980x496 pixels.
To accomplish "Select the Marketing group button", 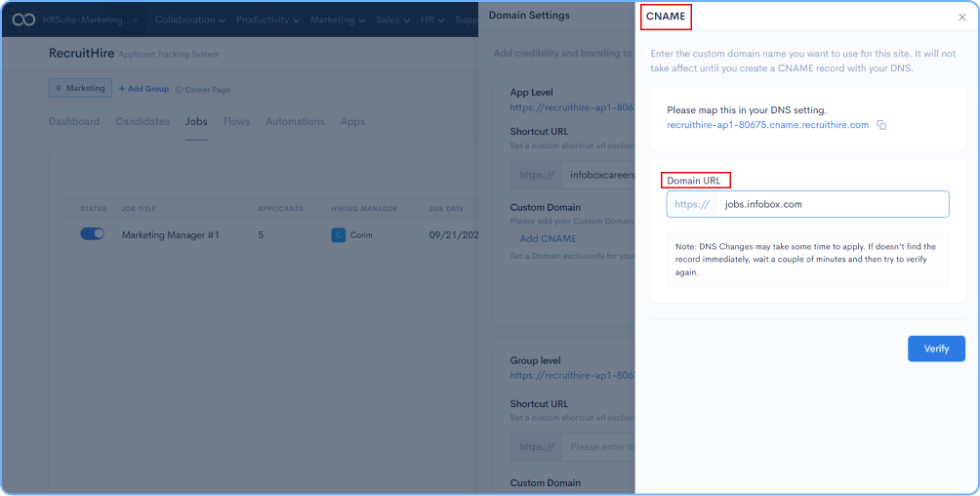I will coord(80,89).
